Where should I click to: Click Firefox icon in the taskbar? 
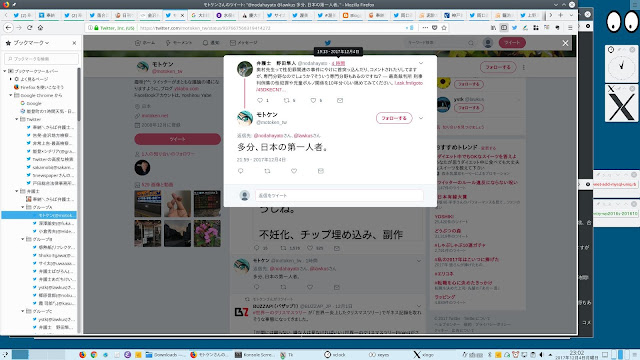(x=82, y=355)
